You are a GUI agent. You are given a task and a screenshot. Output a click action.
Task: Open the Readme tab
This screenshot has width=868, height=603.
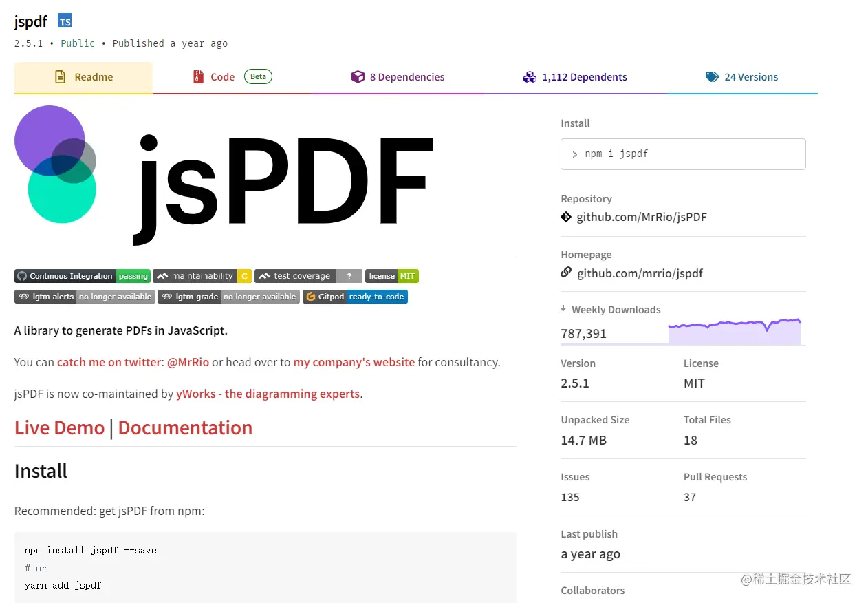pos(83,77)
